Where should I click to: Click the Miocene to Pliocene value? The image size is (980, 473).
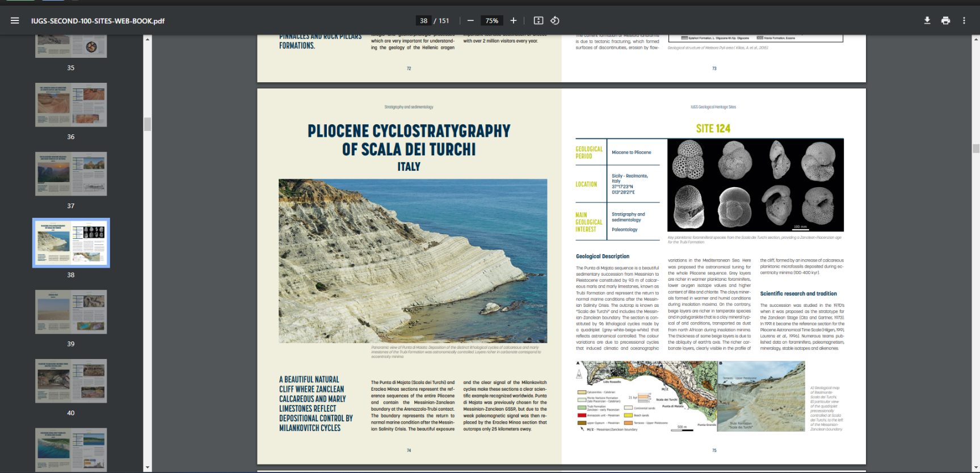631,153
